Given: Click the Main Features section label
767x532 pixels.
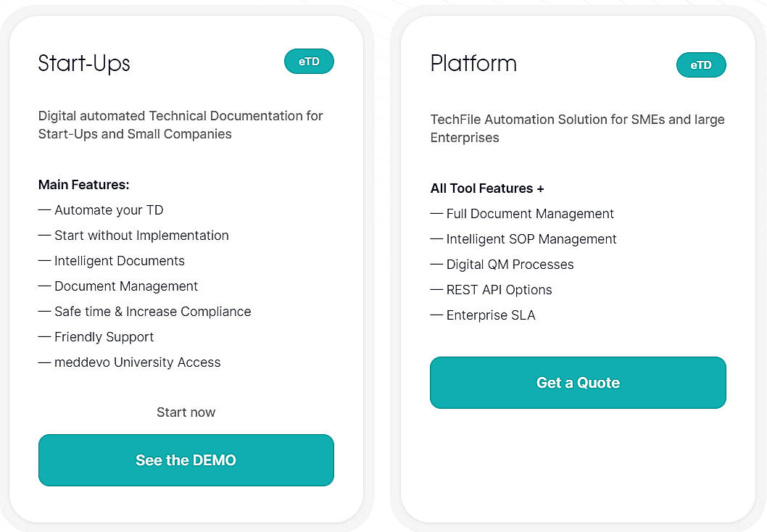Looking at the screenshot, I should (83, 185).
